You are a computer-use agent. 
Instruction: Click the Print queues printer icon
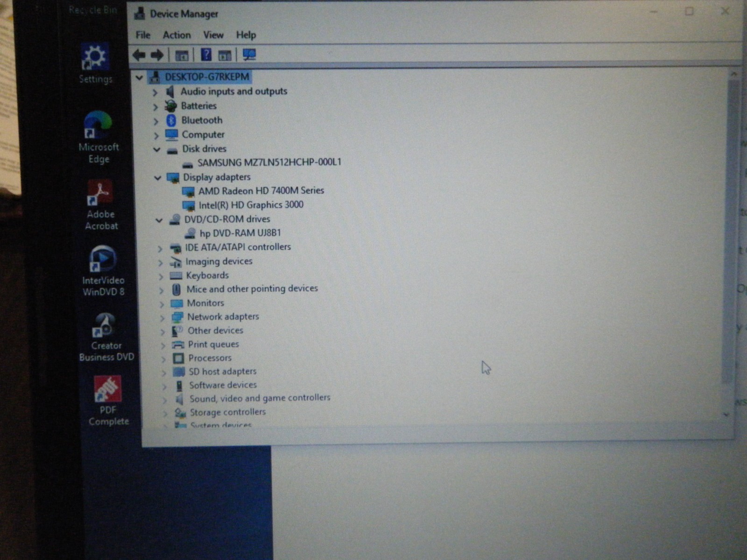[x=178, y=344]
